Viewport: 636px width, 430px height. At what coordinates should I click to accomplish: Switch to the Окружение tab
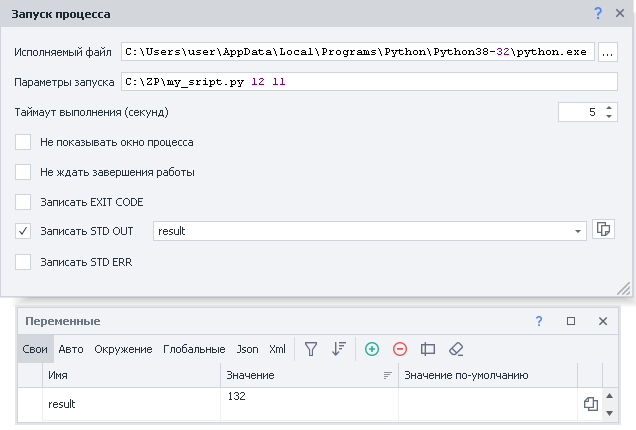point(123,349)
